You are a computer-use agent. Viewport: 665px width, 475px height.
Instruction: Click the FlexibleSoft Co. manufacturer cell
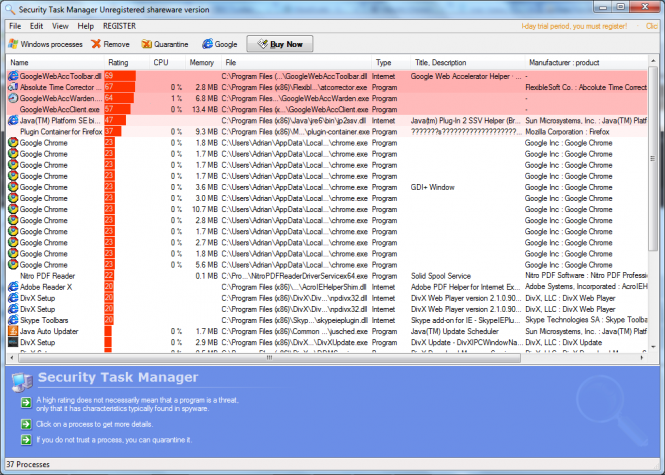coord(586,87)
